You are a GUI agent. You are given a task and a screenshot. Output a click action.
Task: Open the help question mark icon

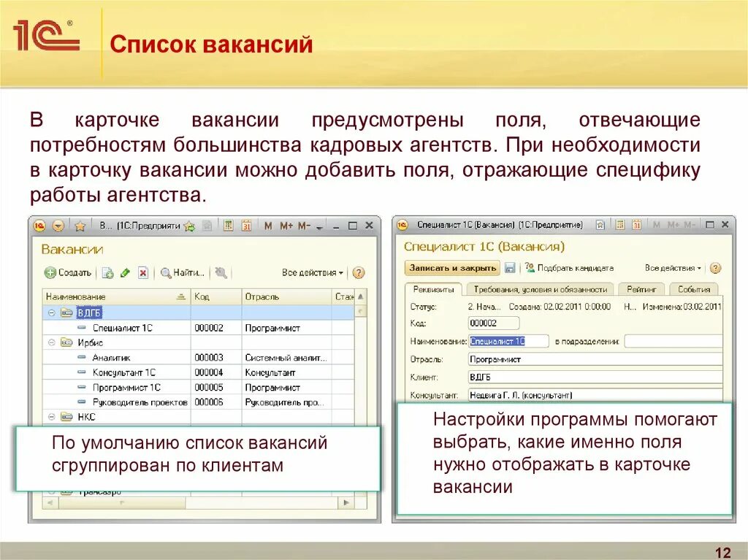358,272
